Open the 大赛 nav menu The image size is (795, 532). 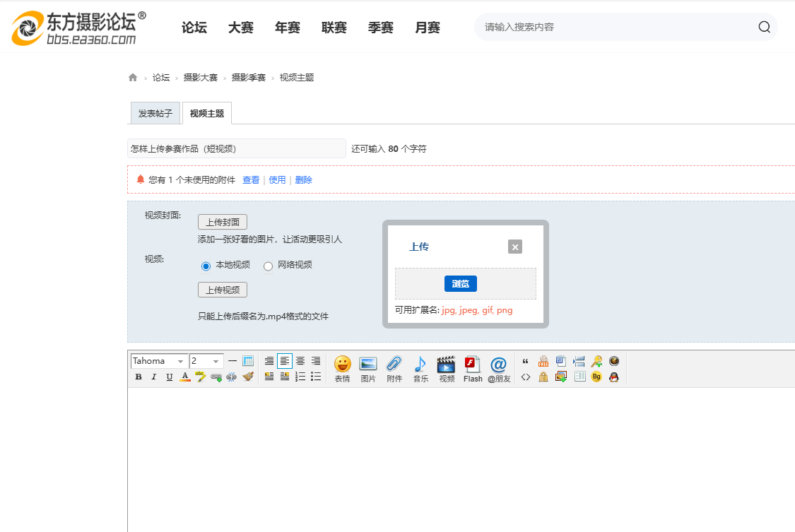(x=241, y=28)
